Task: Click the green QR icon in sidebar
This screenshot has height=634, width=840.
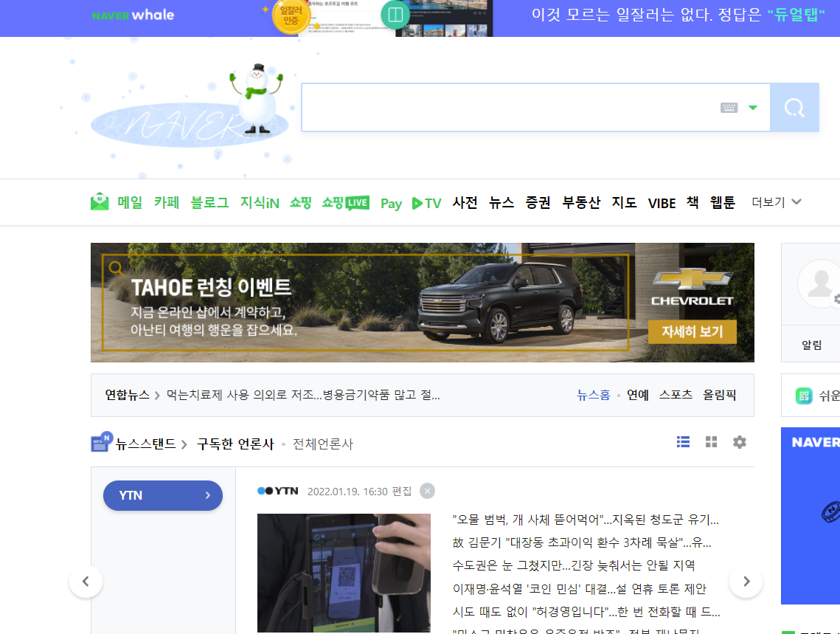Action: click(x=804, y=396)
